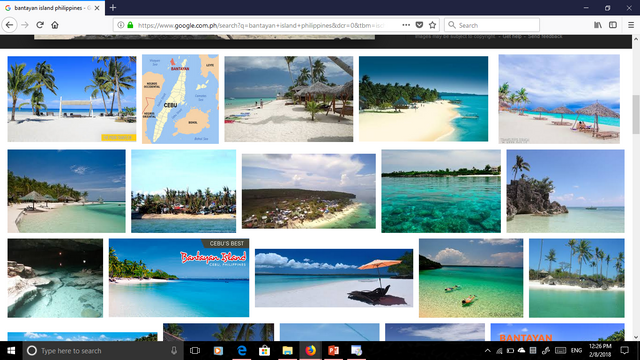Open the clear turquoise reef water image

[x=441, y=191]
